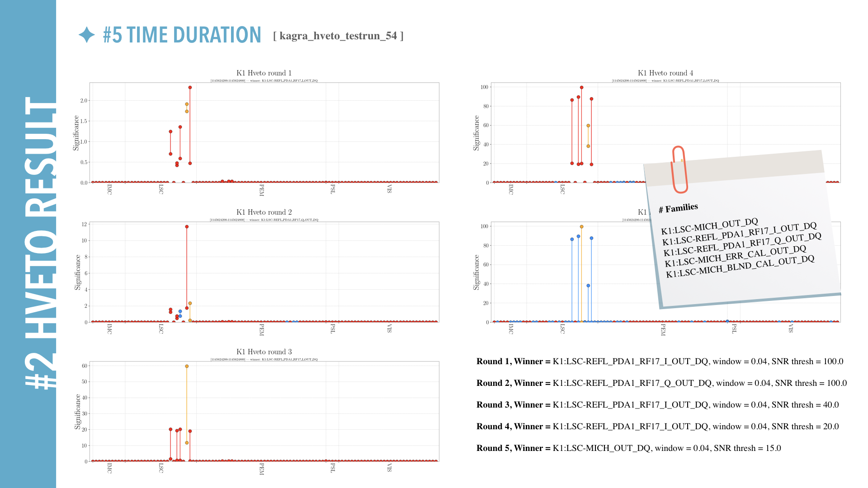Select 'K1:LSC-REFL_PDA1_RF17_I_OUT_DQ' on the Families note
868x488 pixels.
tap(740, 234)
